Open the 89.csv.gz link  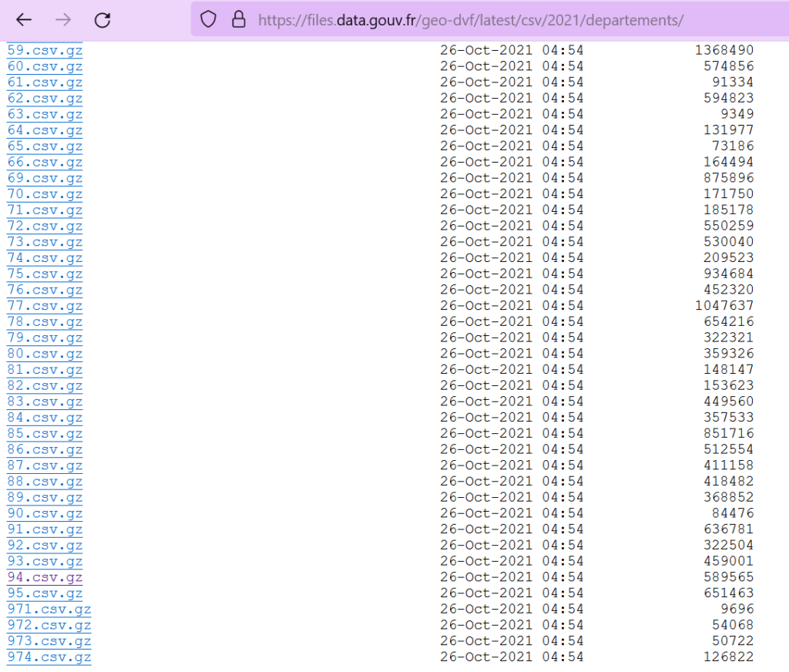coord(45,497)
